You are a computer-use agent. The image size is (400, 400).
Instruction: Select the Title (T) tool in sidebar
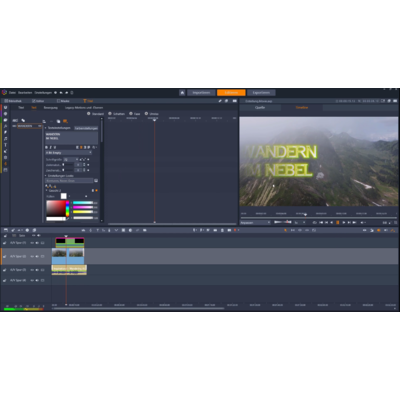click(5, 145)
